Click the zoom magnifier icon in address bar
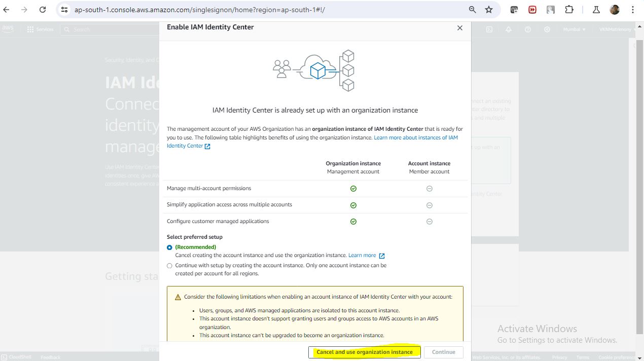 click(472, 10)
